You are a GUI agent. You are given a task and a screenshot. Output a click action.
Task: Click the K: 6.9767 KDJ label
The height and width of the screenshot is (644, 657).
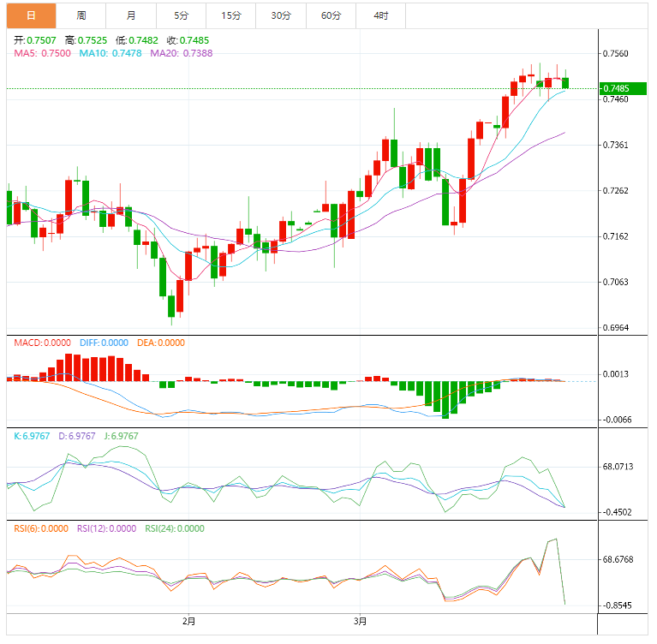click(x=33, y=436)
